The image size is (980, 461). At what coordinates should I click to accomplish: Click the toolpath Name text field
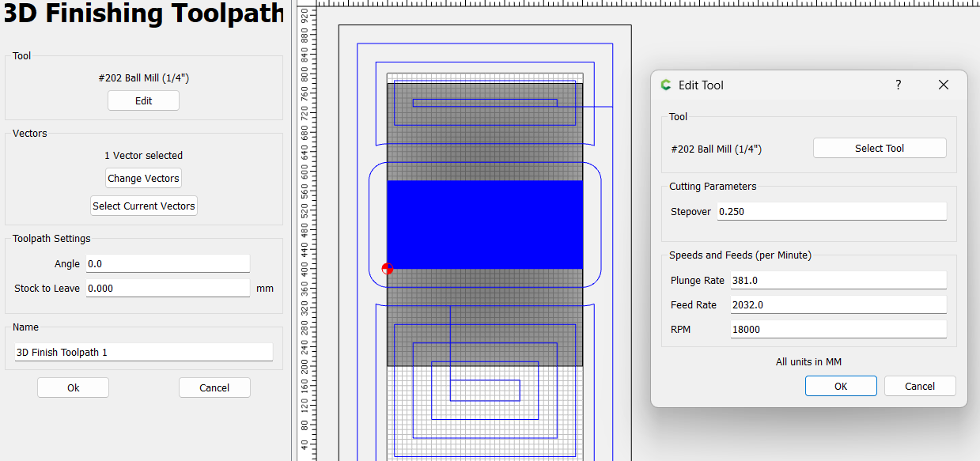[x=143, y=352]
